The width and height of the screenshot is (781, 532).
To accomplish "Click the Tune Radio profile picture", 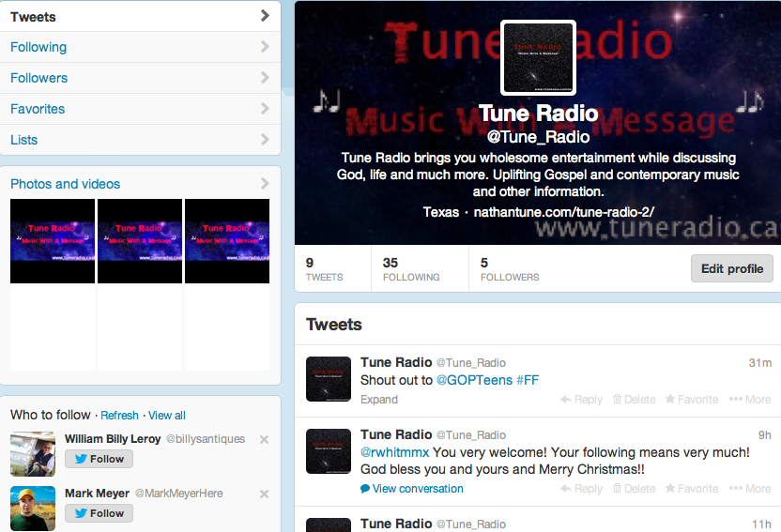I will [538, 58].
